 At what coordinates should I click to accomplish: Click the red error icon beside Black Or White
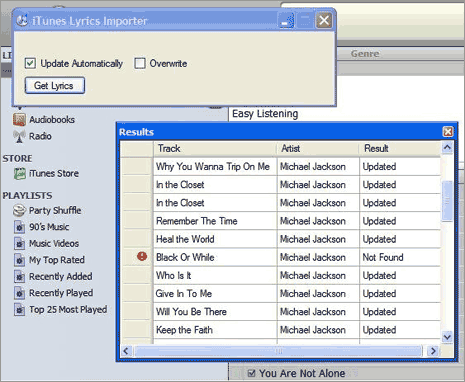coord(142,256)
